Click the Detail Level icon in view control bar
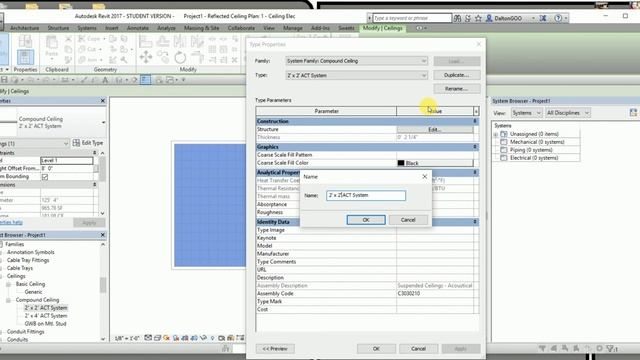This screenshot has width=640, height=360. tap(149, 338)
